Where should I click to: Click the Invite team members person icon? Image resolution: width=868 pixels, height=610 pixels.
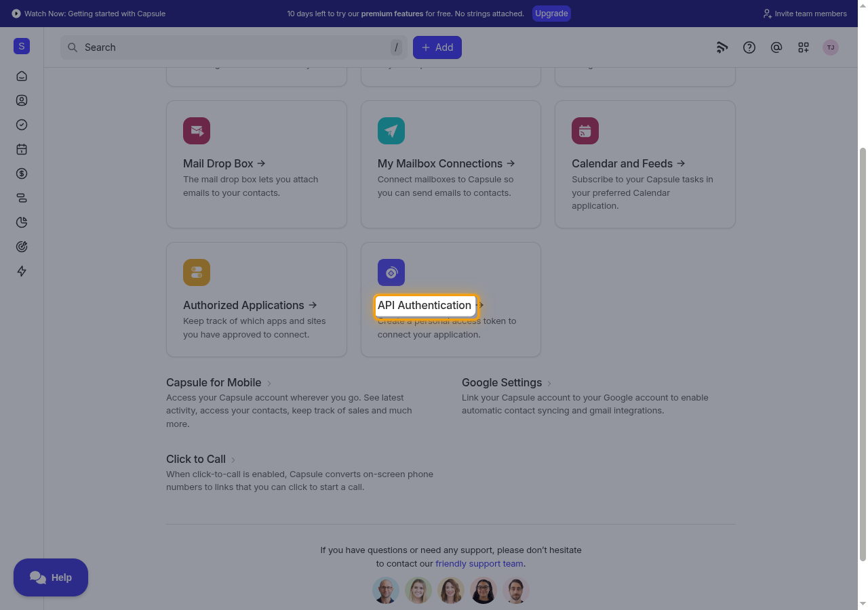768,14
